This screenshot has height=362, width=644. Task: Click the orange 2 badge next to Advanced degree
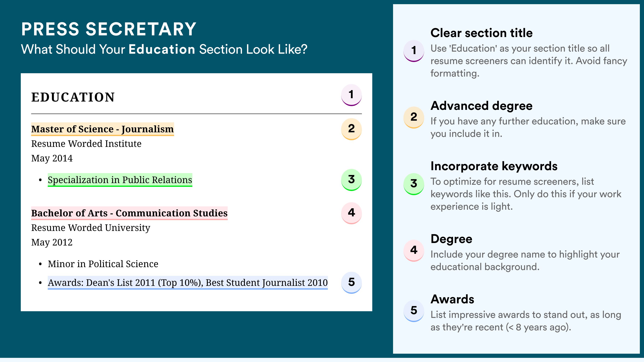(x=414, y=117)
